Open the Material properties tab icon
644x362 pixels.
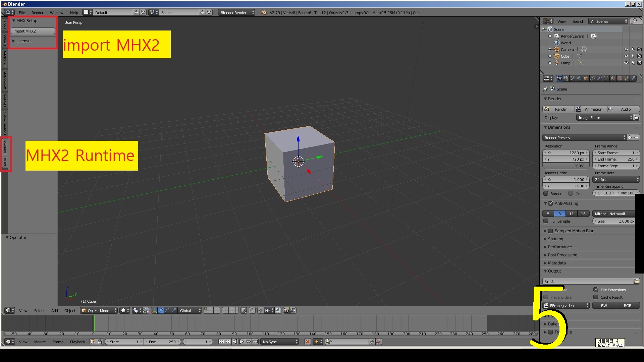[613, 78]
